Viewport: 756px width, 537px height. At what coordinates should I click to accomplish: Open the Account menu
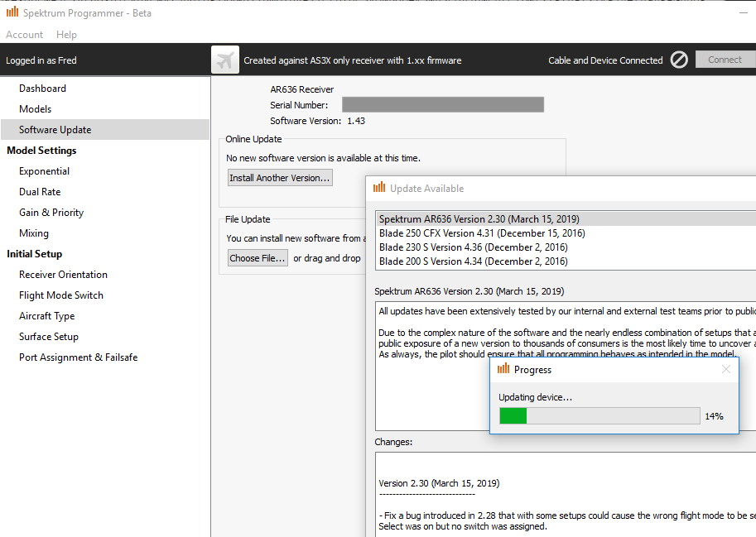tap(24, 35)
